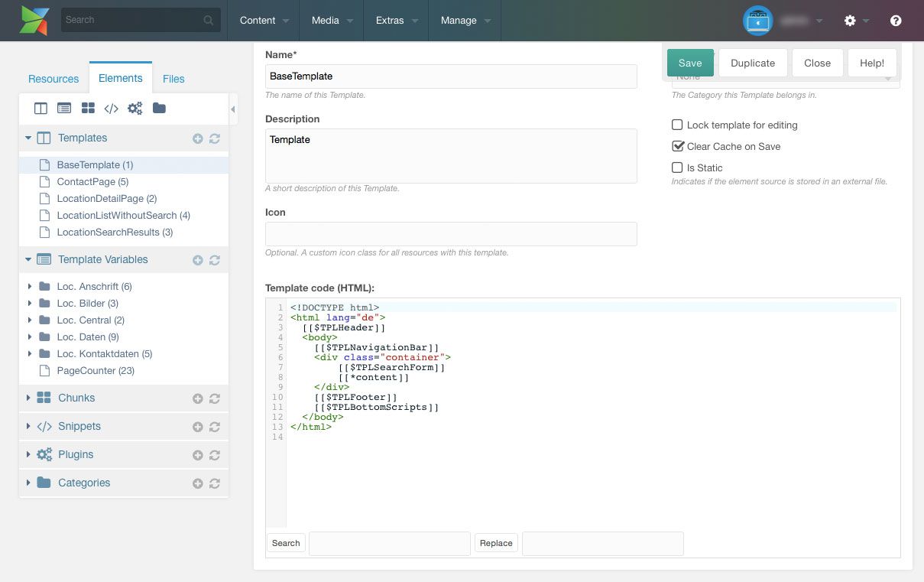924x582 pixels.
Task: Click the plugins gears toolbar icon
Action: 135,109
